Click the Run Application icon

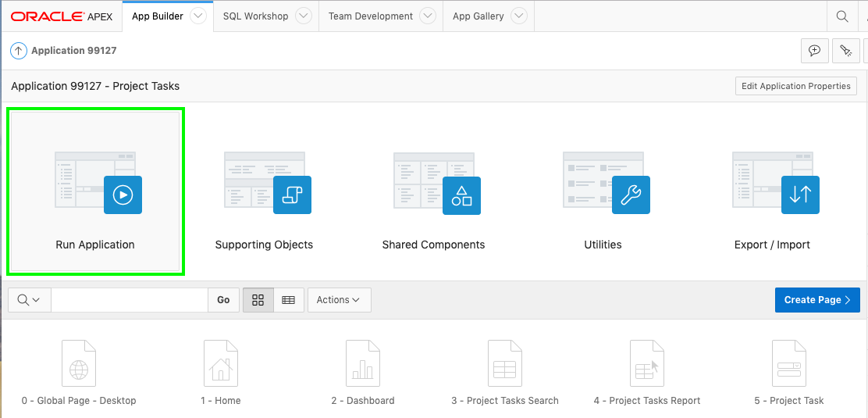[x=123, y=195]
